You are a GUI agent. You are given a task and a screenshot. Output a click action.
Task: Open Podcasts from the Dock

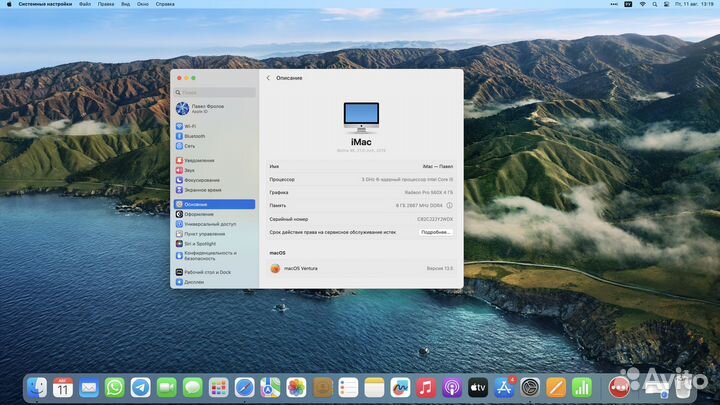pos(452,388)
